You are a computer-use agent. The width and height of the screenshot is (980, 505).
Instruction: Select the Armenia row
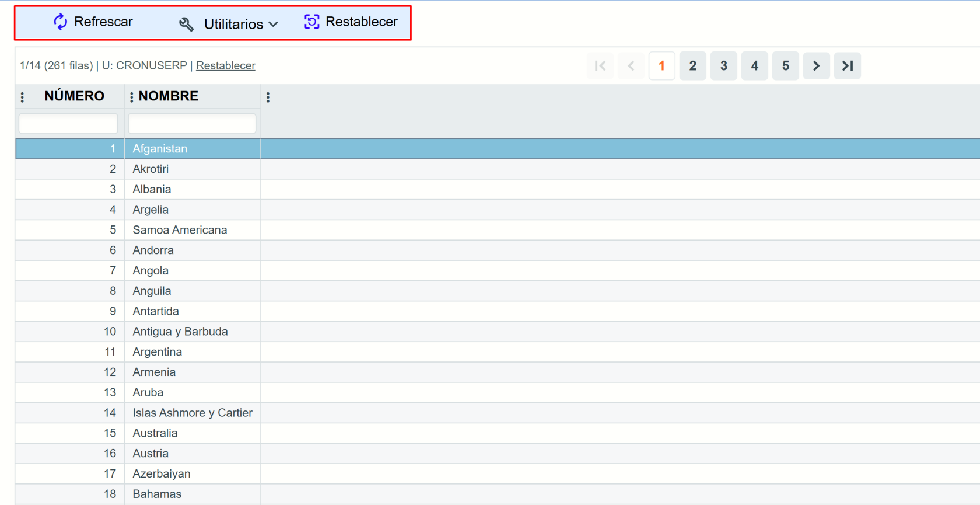point(498,372)
